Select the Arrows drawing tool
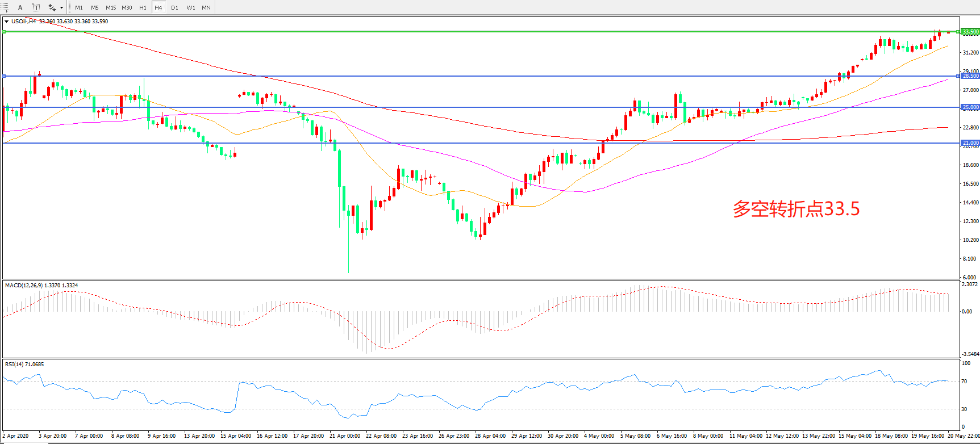The height and width of the screenshot is (444, 980). [x=52, y=7]
